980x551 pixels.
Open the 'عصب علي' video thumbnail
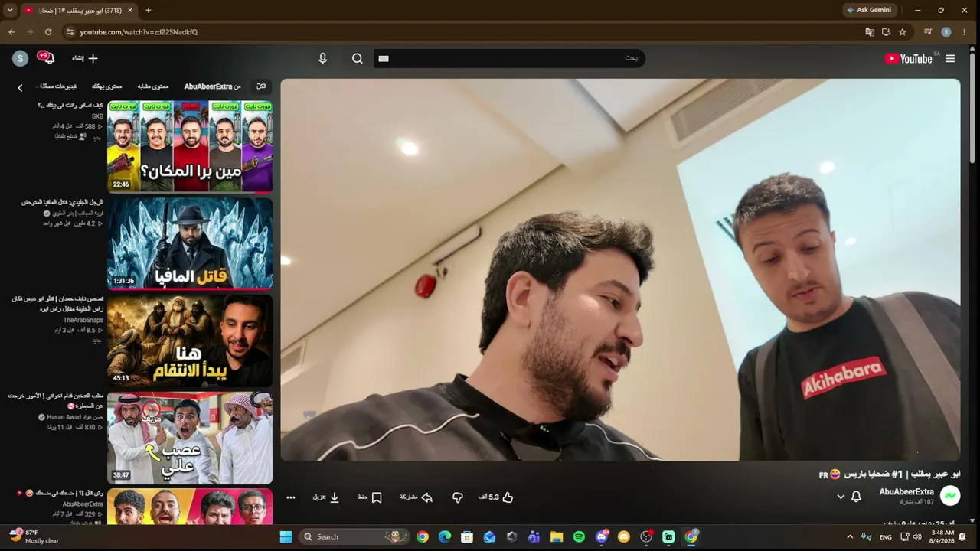(x=190, y=438)
